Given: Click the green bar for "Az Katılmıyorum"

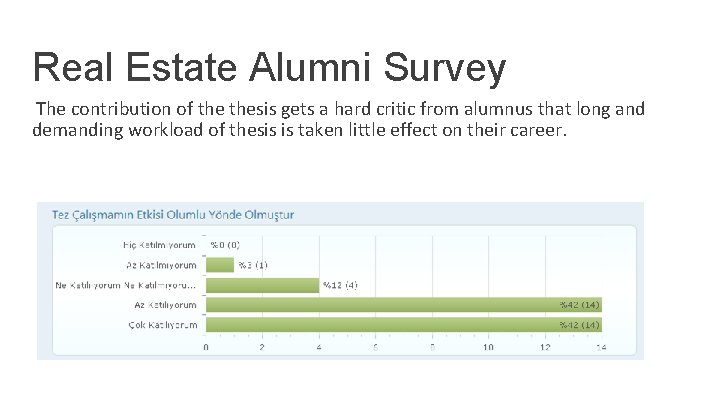Looking at the screenshot, I should click(219, 265).
